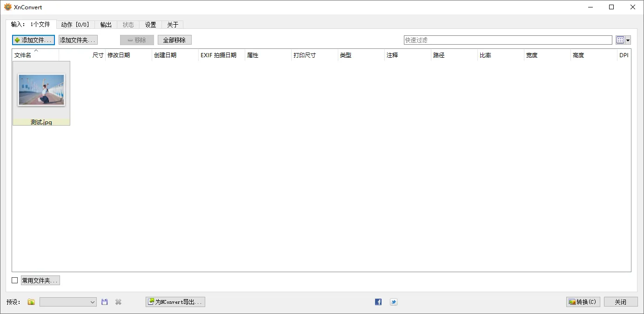This screenshot has height=314, width=644.
Task: Sort by 高度 column header
Action: [594, 55]
